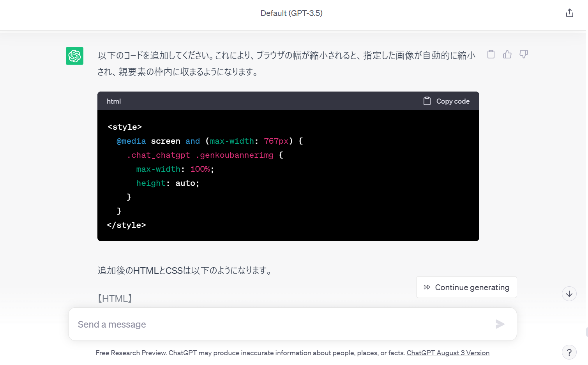Copy the assistant message with clipboard icon

(491, 54)
